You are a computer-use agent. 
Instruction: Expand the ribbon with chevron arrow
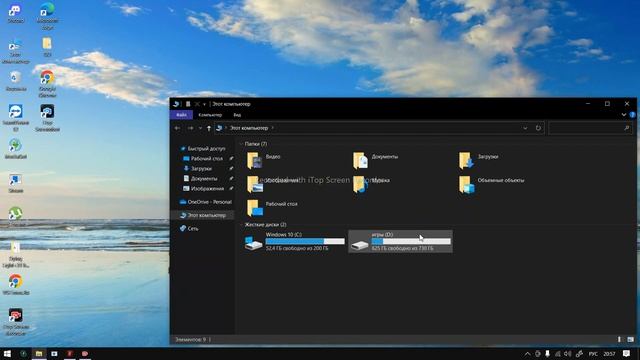pos(624,115)
